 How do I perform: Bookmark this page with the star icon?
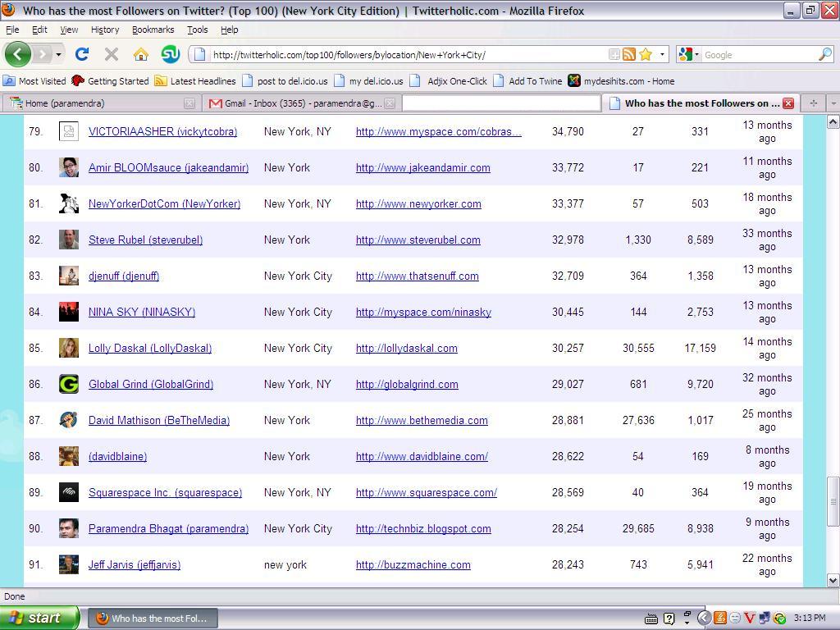646,54
